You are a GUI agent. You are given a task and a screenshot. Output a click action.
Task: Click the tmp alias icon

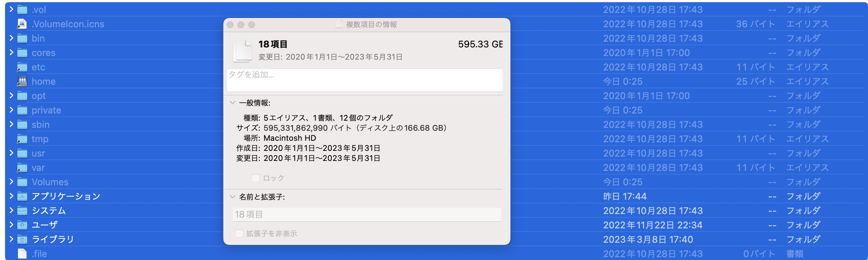coord(22,139)
